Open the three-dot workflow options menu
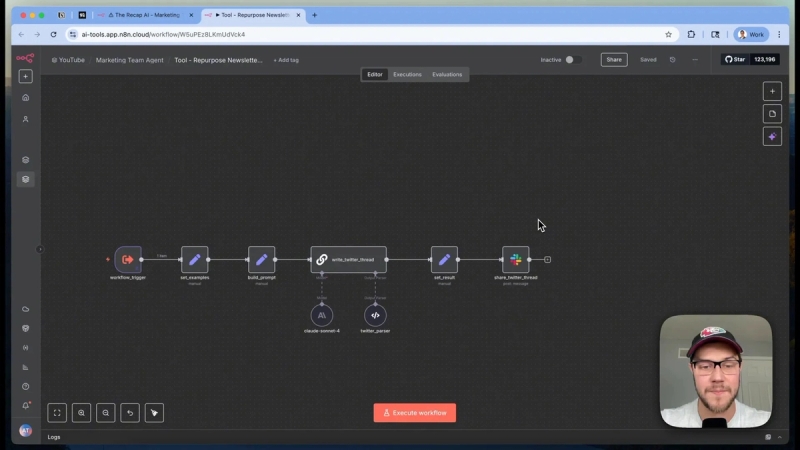This screenshot has width=800, height=450. 695,60
